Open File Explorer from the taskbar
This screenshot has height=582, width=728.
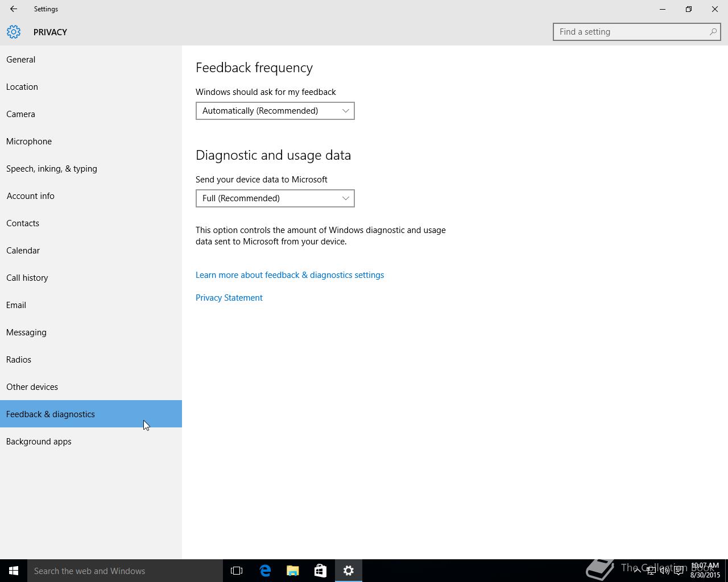[x=293, y=571]
